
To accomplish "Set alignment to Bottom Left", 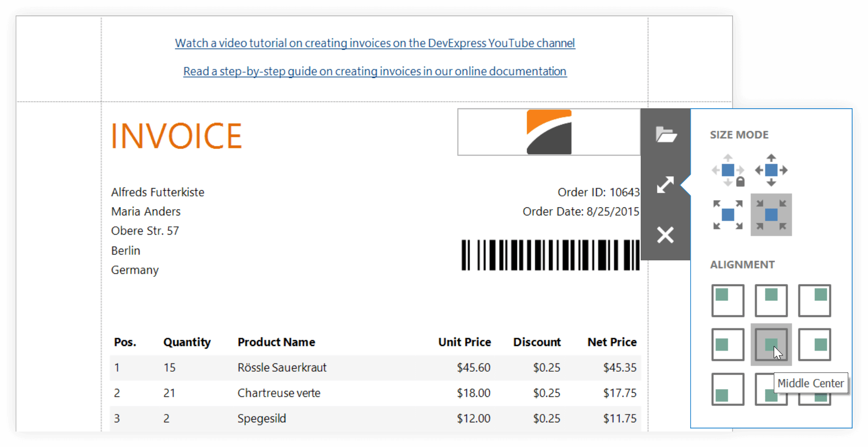I will 728,389.
